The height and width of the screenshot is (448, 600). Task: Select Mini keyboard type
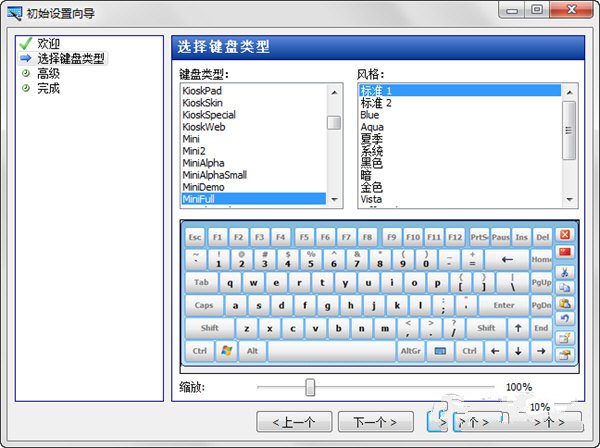click(254, 139)
